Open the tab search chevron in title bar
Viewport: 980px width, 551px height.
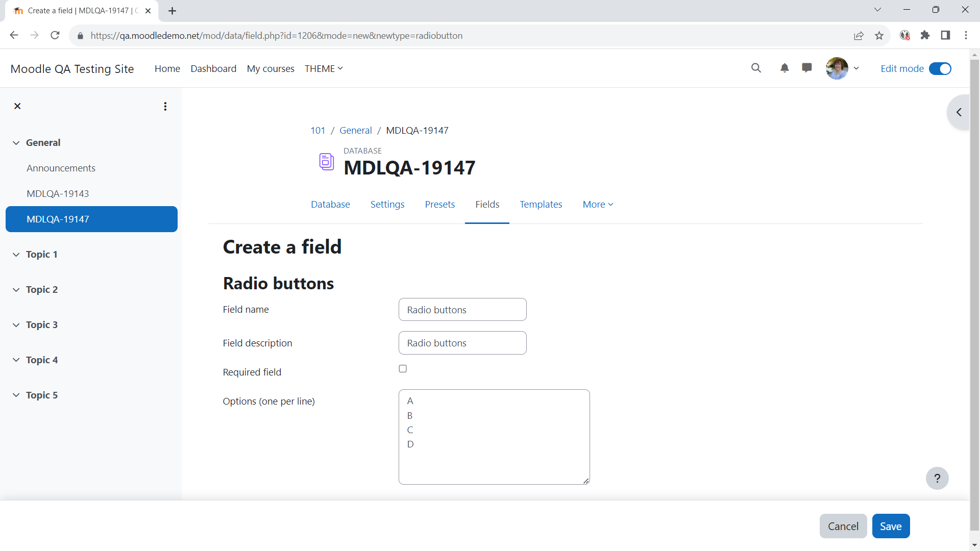[877, 10]
